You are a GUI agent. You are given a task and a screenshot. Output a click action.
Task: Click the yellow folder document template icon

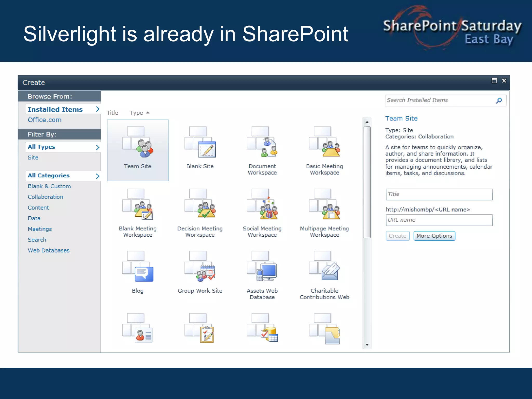coord(324,329)
